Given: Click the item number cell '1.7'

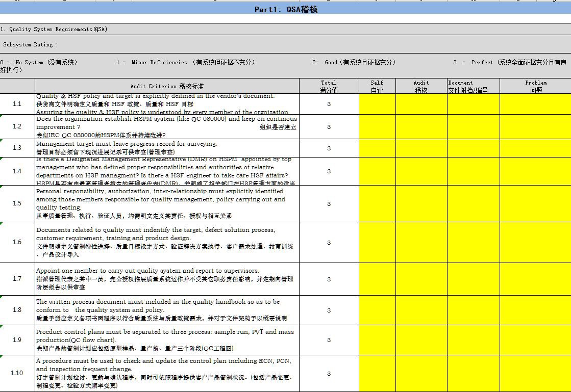Looking at the screenshot, I should pyautogui.click(x=17, y=279).
